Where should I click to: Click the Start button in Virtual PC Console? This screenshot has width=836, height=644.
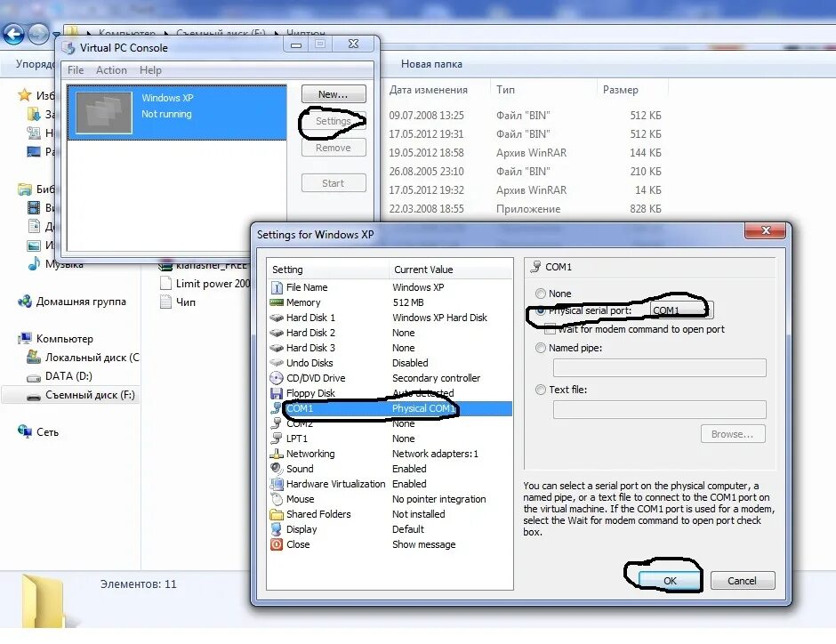tap(334, 183)
